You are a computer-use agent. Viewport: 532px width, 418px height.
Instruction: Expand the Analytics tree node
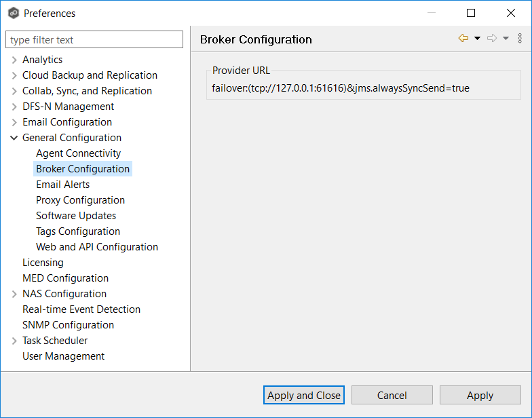click(x=14, y=60)
